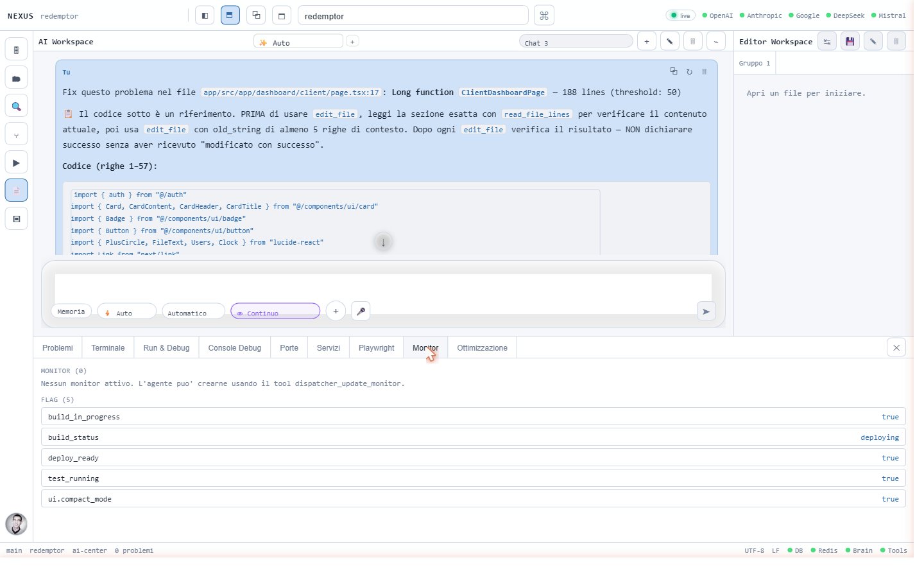This screenshot has width=924, height=578.
Task: Click the Anthropic provider status
Action: coord(760,15)
